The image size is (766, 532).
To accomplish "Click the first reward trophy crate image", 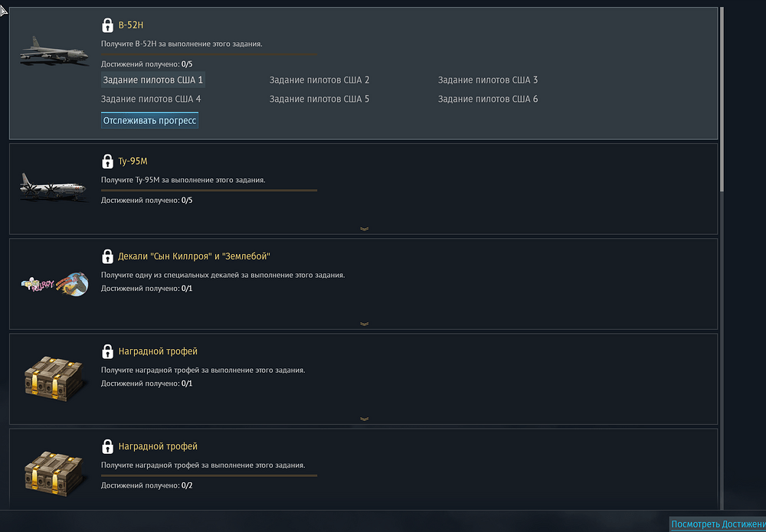I will click(53, 378).
